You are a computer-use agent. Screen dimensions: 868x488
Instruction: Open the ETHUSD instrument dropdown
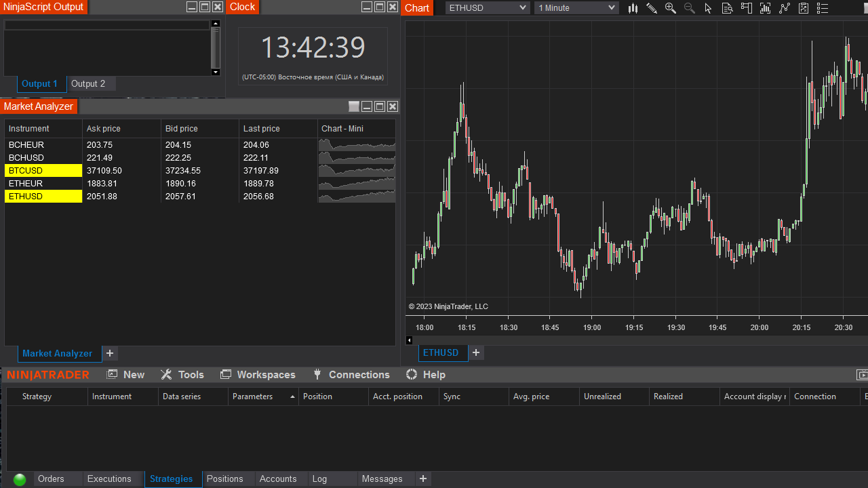tap(488, 8)
